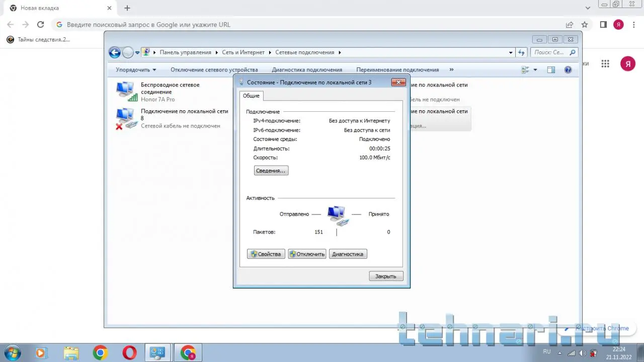
Task: Click Панель управления in the breadcrumb
Action: click(186, 52)
